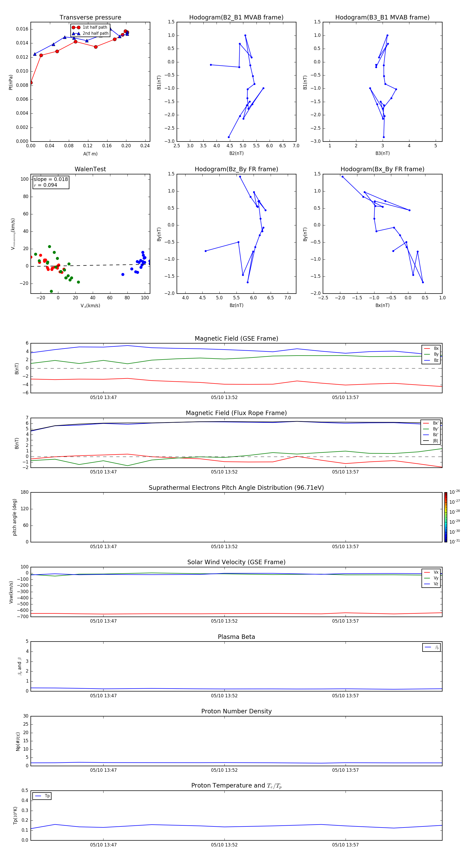Click 'Vx' in the Solar Wind Velocity legend
Screen dimensions: 473x868
[x=436, y=573]
